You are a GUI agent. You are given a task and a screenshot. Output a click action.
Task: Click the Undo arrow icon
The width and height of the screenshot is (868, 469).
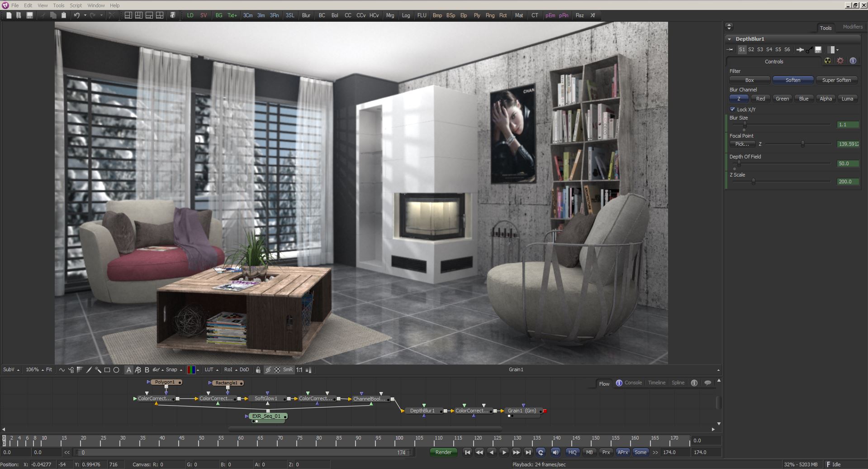pyautogui.click(x=77, y=15)
